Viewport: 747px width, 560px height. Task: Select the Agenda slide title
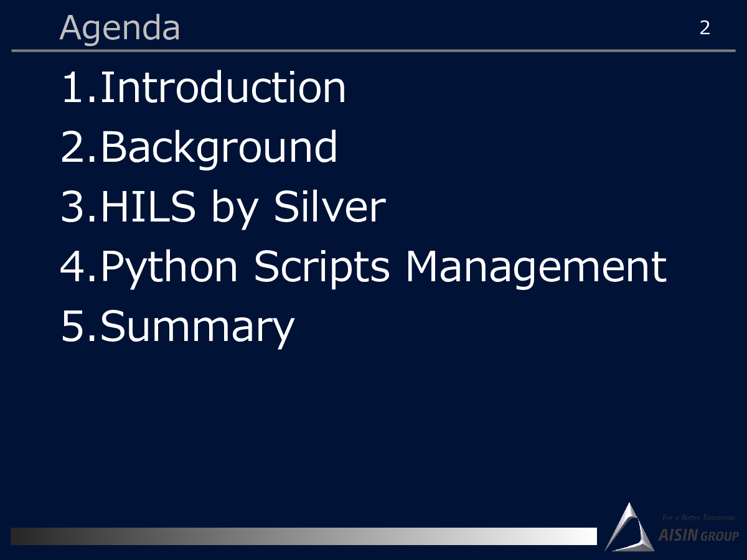(120, 28)
